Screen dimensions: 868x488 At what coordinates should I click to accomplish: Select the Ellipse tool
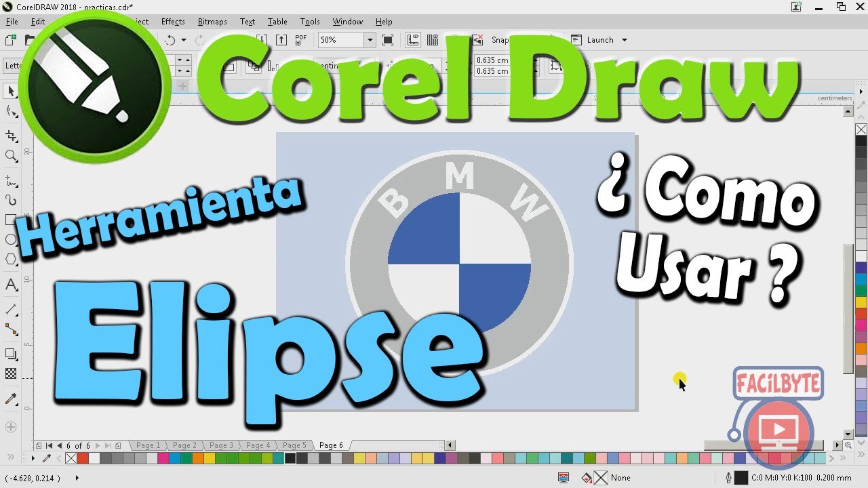pyautogui.click(x=11, y=239)
